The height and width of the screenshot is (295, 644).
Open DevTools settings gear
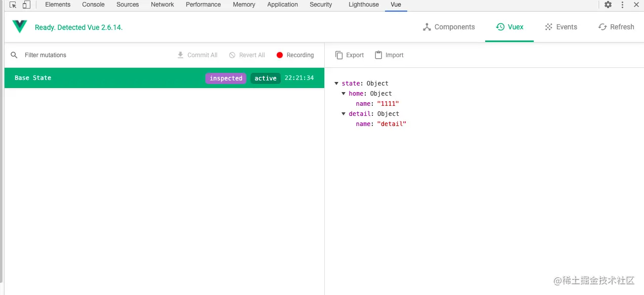tap(608, 5)
